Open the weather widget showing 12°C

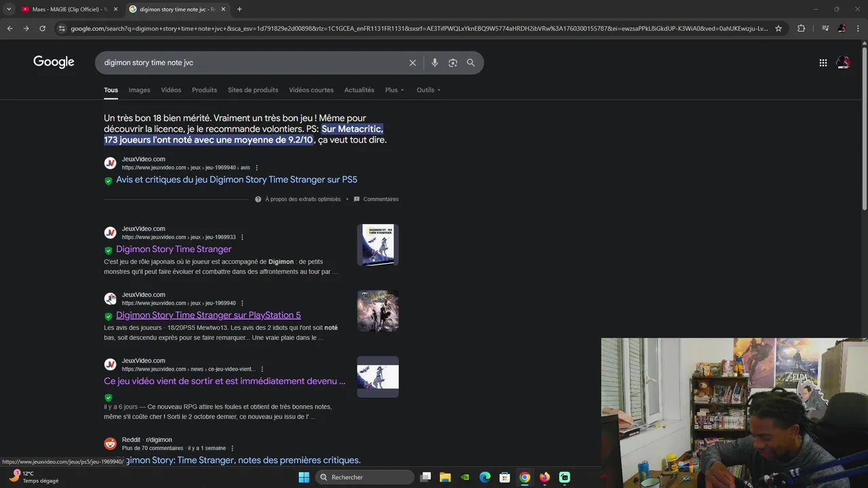coord(33,477)
